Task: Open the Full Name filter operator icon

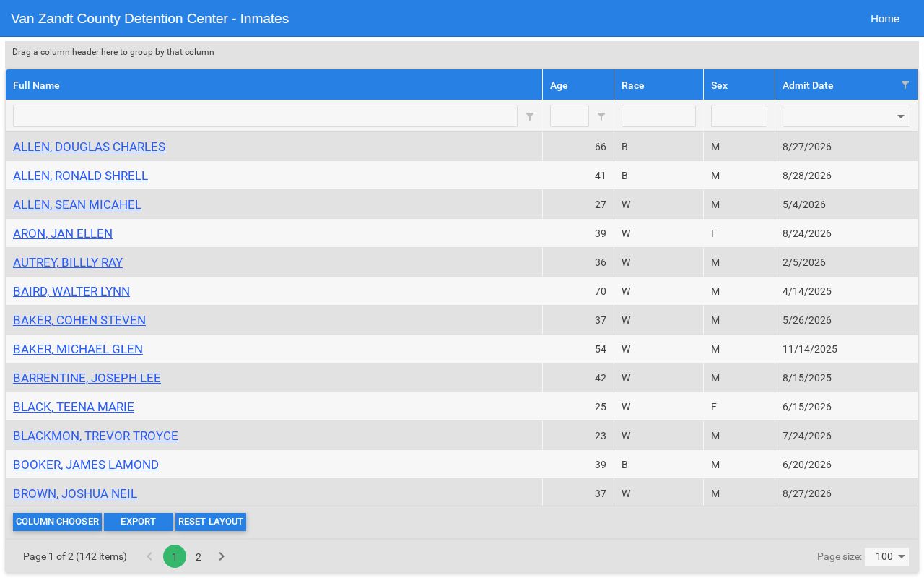Action: pos(530,116)
